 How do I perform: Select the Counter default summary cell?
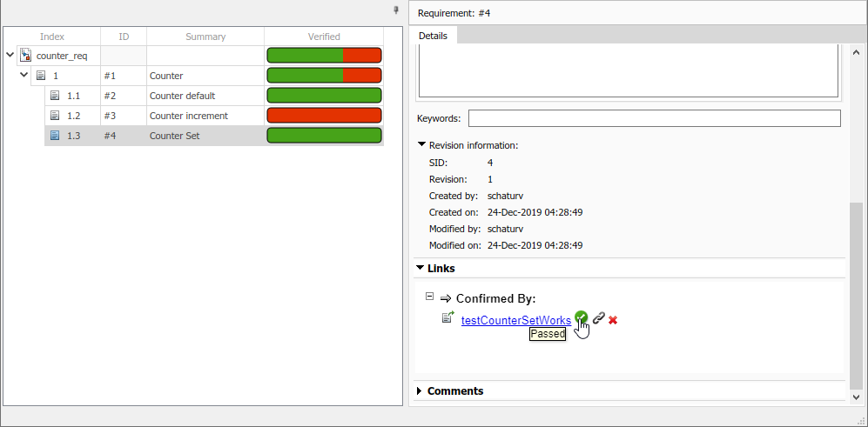[205, 96]
